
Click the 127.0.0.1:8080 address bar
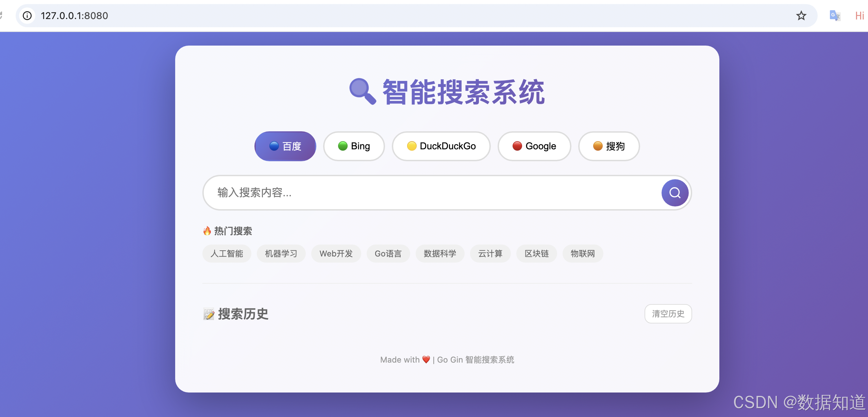(74, 16)
